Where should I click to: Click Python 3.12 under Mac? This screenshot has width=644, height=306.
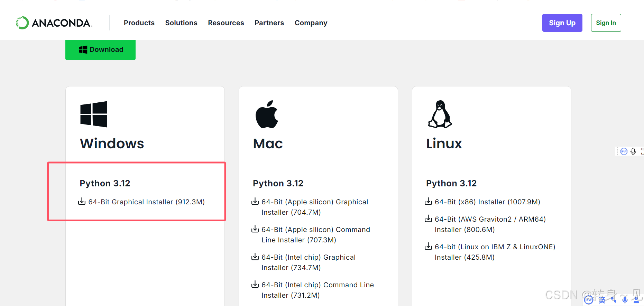[x=278, y=183]
